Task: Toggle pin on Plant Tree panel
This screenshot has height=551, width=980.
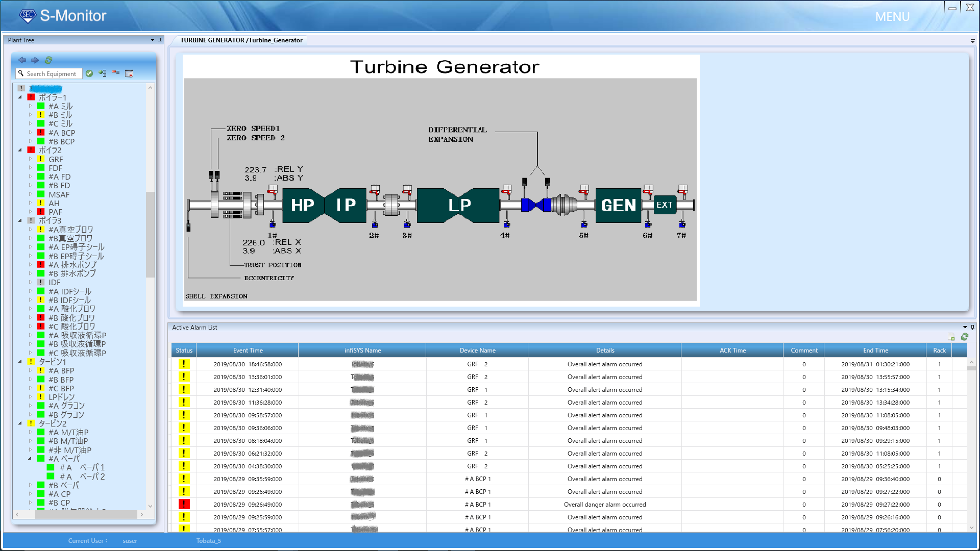Action: tap(160, 40)
